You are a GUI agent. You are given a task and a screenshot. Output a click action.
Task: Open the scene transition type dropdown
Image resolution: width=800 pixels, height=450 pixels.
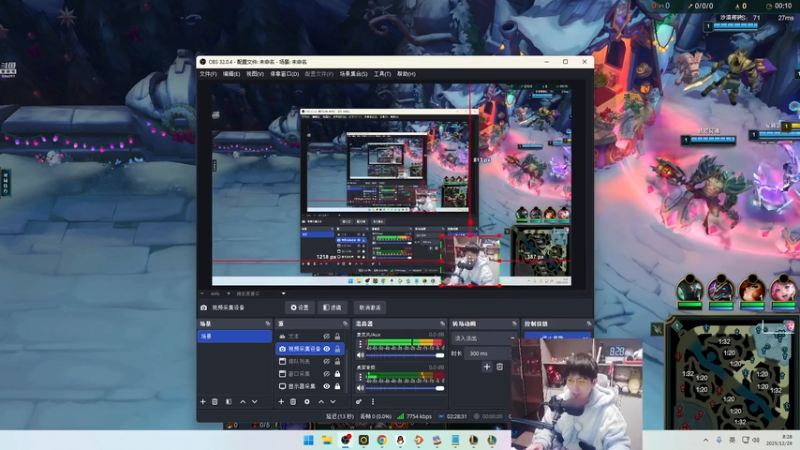point(484,338)
